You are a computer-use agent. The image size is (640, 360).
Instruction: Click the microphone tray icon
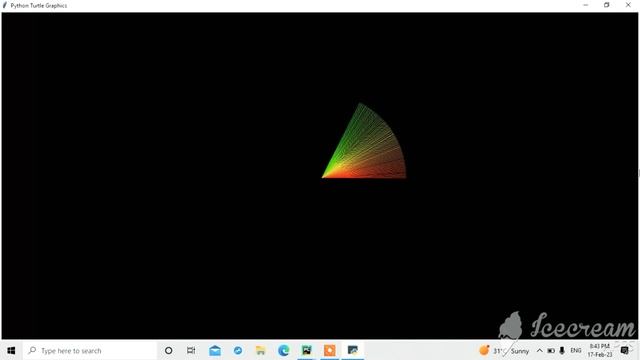click(x=562, y=351)
